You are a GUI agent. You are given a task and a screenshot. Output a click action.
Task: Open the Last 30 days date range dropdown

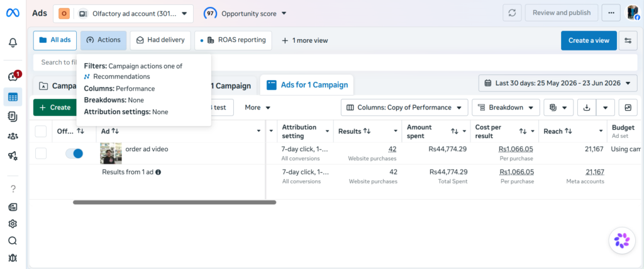coord(558,83)
